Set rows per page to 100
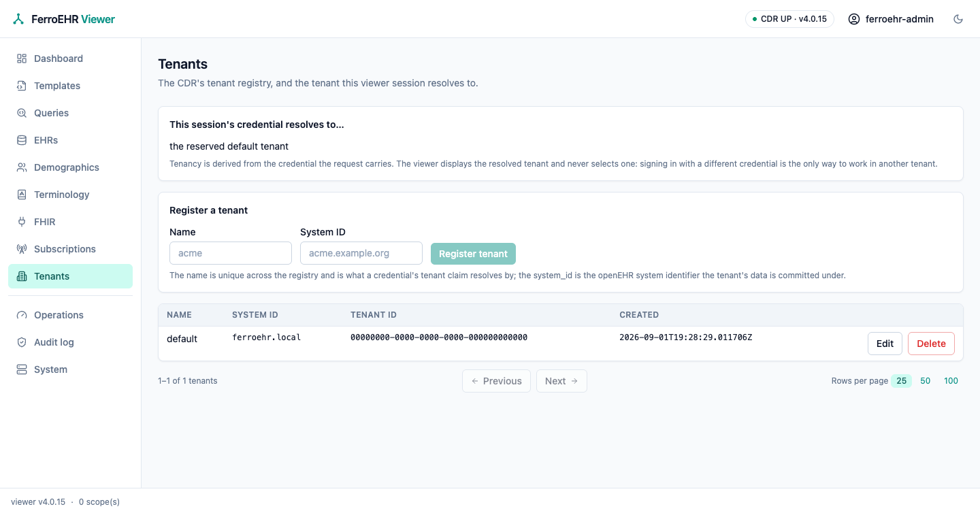This screenshot has width=980, height=515. 951,381
